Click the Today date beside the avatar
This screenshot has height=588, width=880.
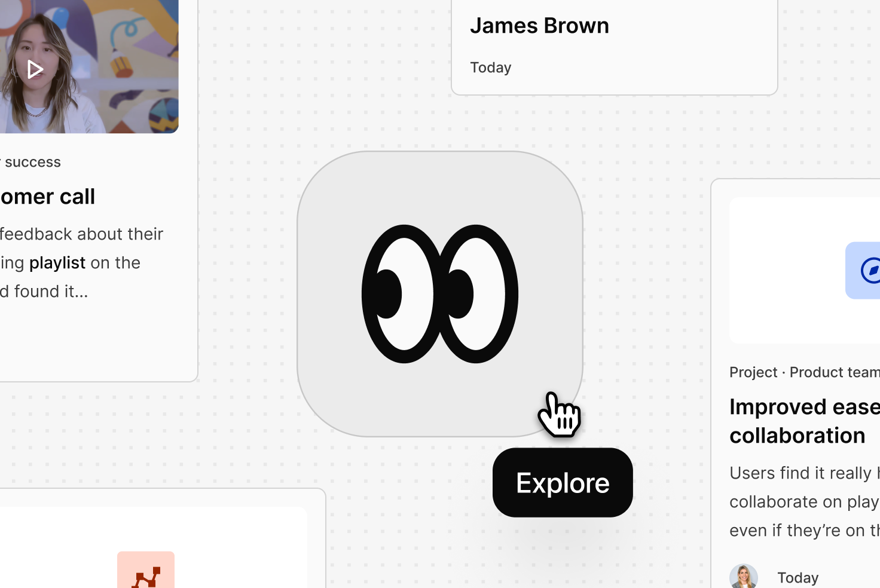pos(797,578)
